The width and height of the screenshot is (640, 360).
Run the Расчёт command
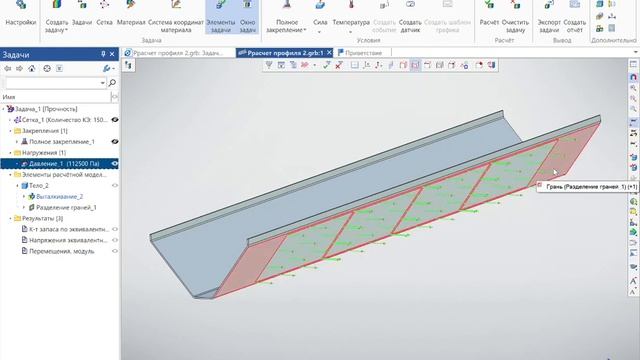(x=489, y=16)
